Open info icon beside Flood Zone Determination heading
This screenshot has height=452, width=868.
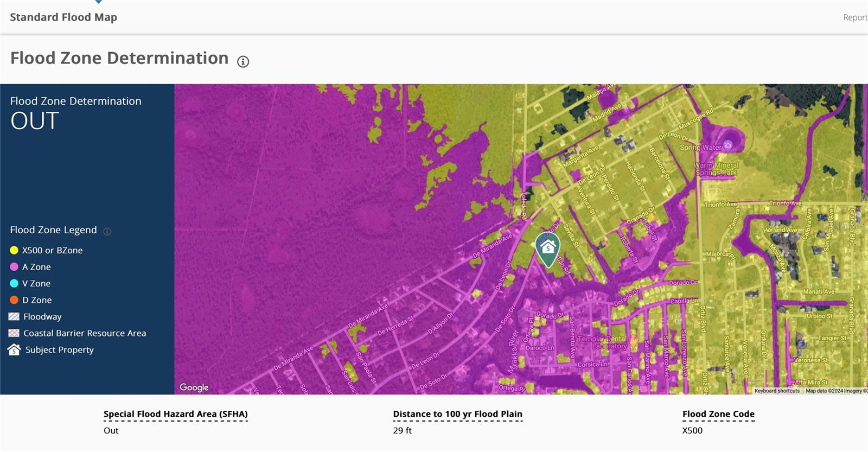[243, 62]
